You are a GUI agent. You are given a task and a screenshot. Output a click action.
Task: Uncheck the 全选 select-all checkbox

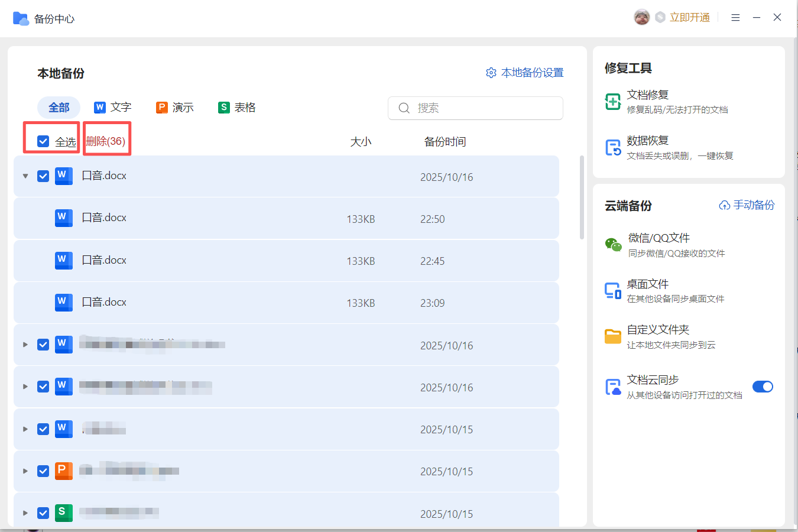(43, 141)
